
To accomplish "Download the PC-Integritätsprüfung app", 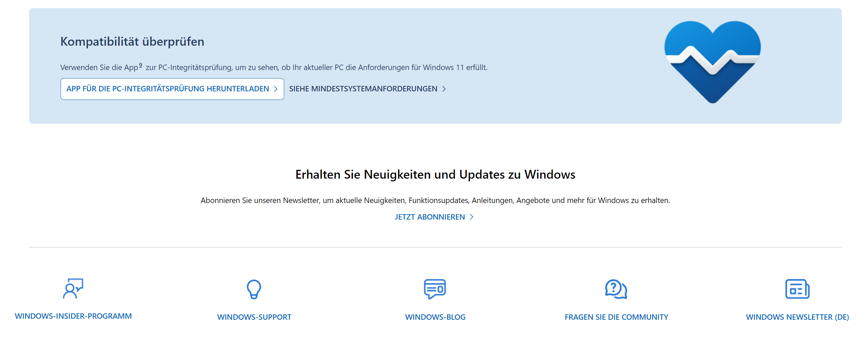I will click(172, 89).
